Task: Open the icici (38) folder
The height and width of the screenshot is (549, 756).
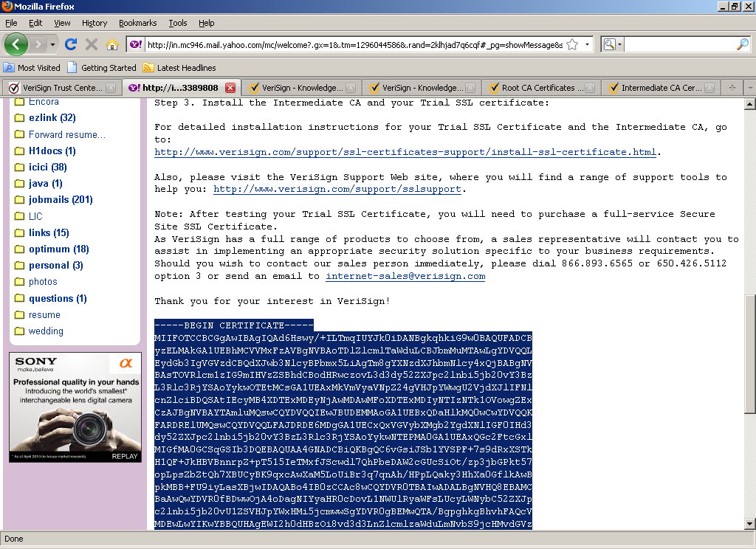Action: point(48,168)
